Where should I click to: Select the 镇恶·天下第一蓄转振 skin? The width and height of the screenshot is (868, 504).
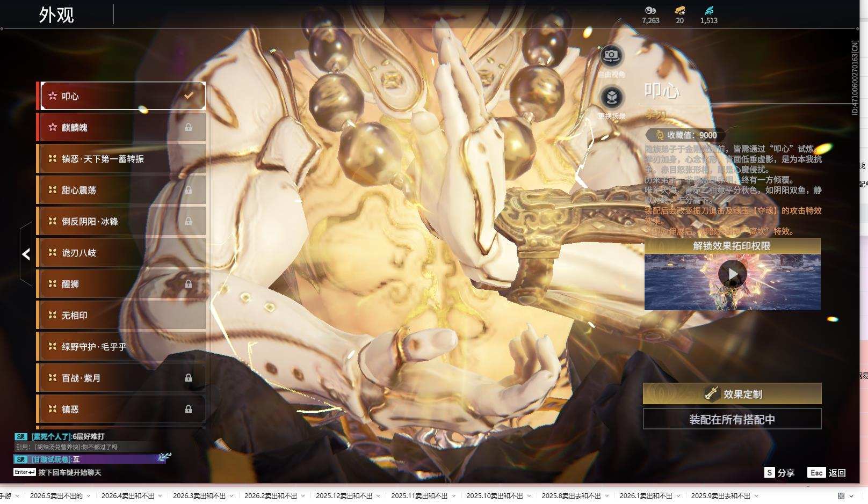(x=121, y=159)
